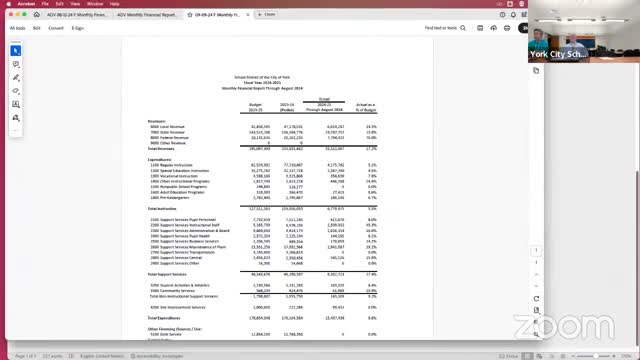Rotate the page using the rotate icon

tap(536, 299)
